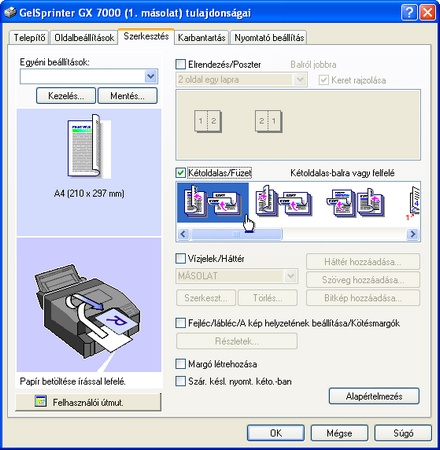
Task: Open the Felhasználói útmut. guide button
Action: [88, 402]
